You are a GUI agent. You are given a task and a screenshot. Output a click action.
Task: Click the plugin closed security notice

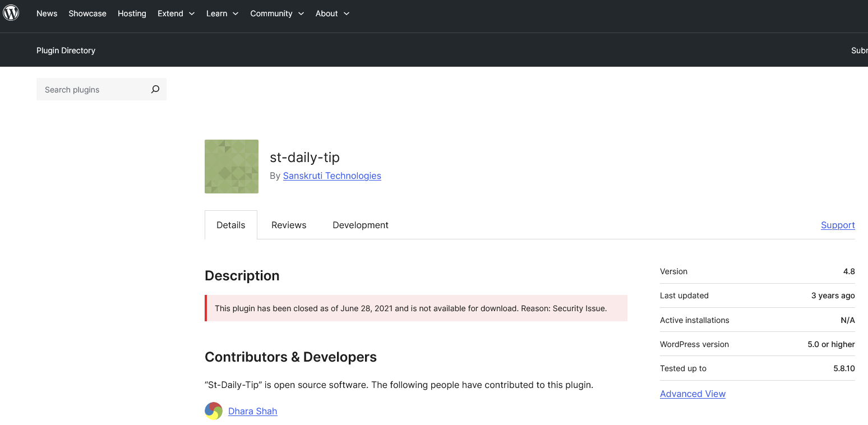[x=416, y=308]
